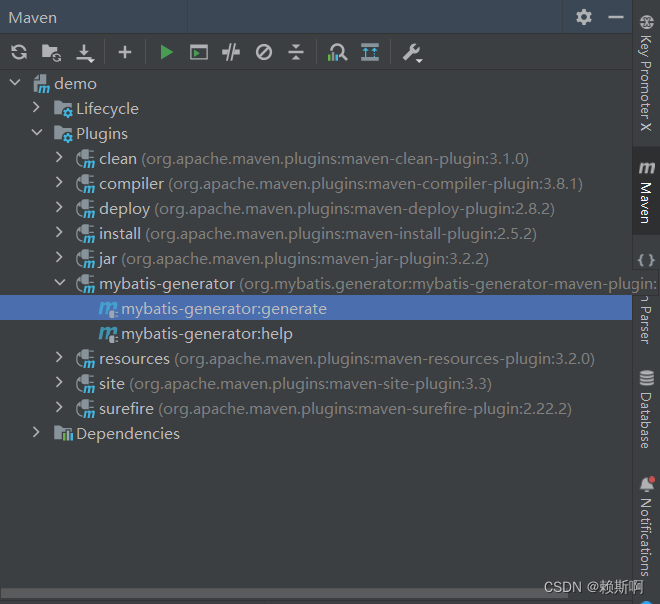Image resolution: width=660 pixels, height=604 pixels.
Task: Expand the clean plugin node
Action: pos(59,157)
